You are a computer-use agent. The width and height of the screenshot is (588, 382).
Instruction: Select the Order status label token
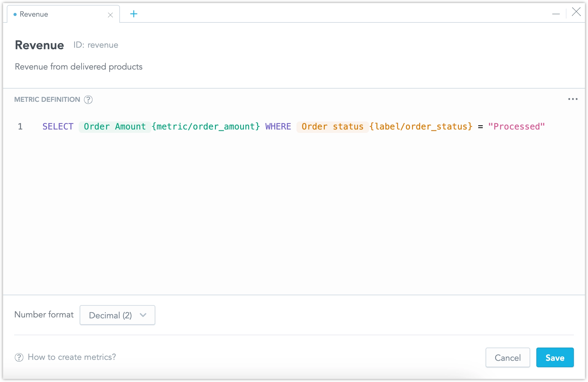[332, 126]
